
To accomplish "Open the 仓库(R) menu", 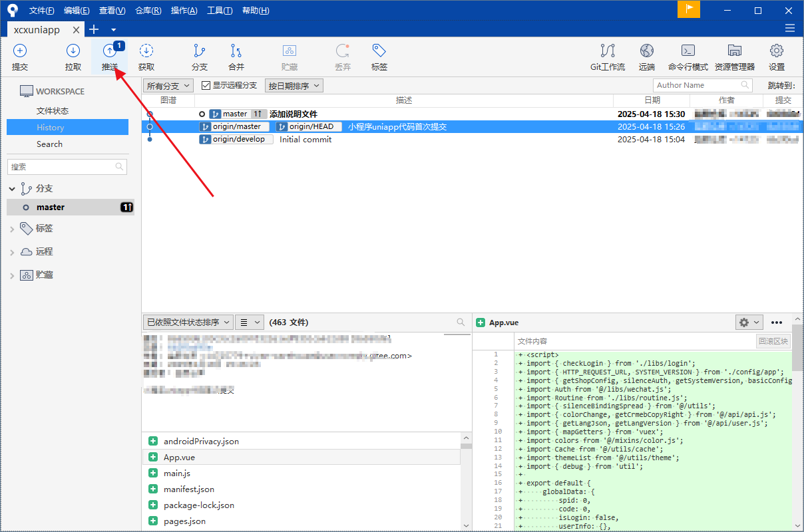I will tap(148, 10).
